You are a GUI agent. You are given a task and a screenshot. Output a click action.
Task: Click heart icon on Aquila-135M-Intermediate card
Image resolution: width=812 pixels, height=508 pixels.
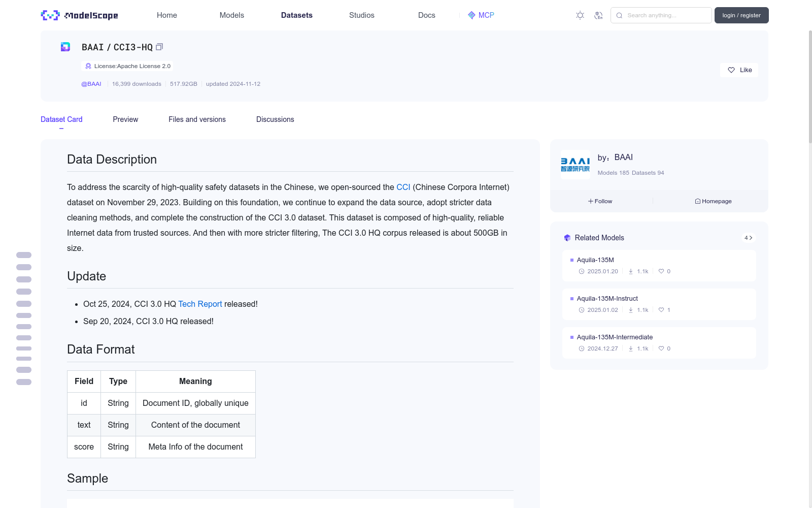tap(661, 348)
